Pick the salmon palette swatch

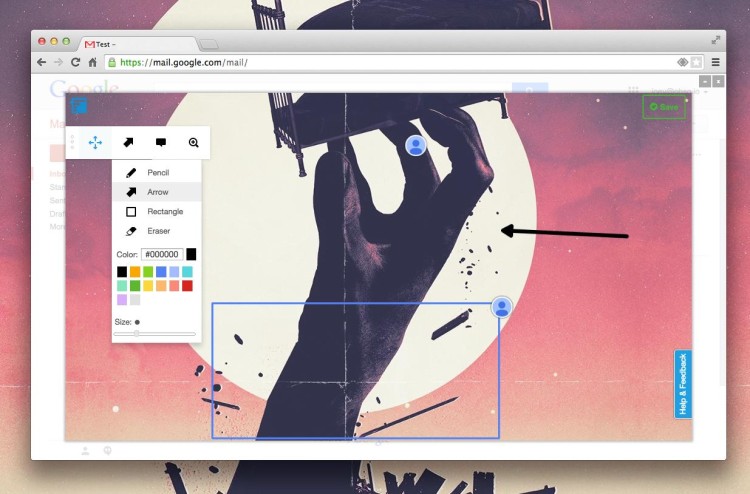coord(175,286)
